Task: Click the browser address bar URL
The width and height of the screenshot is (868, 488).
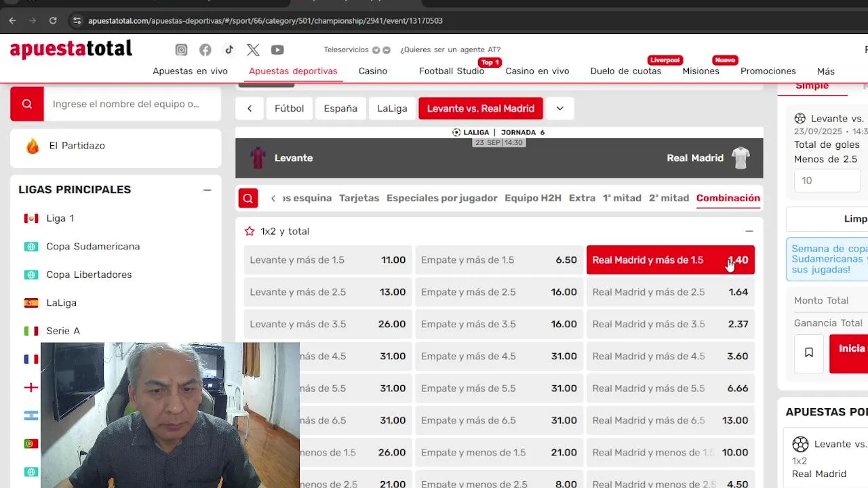Action: 265,20
